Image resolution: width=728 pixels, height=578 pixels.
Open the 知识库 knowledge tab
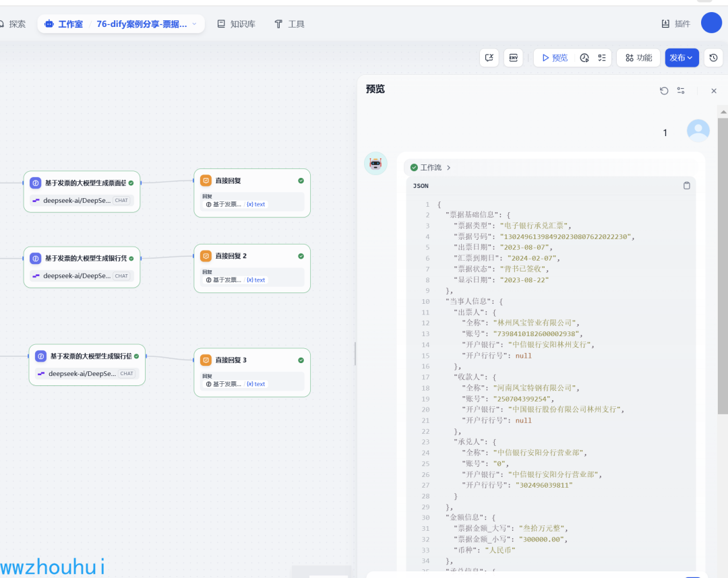click(x=237, y=24)
